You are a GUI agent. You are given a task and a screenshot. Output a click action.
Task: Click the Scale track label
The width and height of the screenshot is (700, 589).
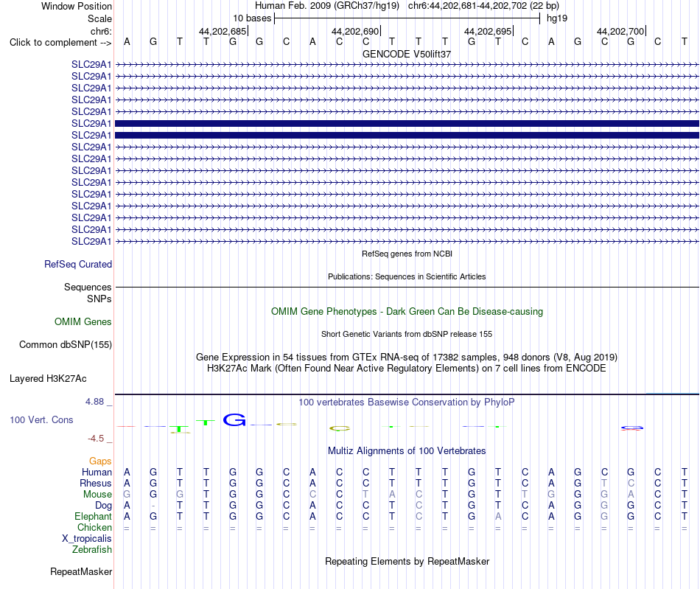pos(99,18)
